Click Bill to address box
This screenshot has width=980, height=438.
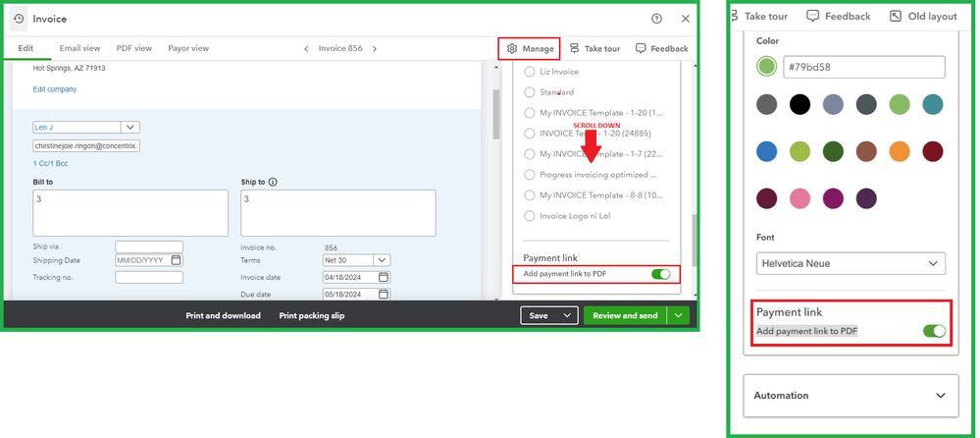130,213
